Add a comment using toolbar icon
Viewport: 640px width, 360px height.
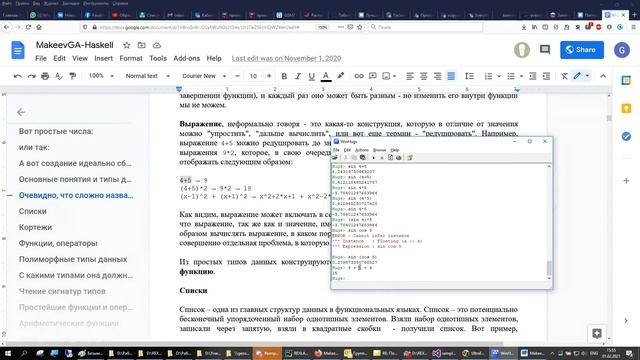pyautogui.click(x=373, y=76)
